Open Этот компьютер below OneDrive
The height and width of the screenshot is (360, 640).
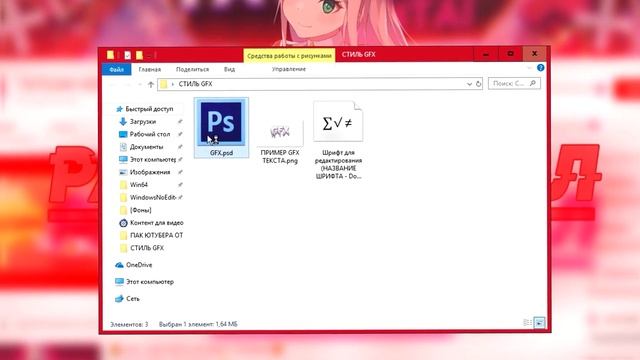coord(150,282)
